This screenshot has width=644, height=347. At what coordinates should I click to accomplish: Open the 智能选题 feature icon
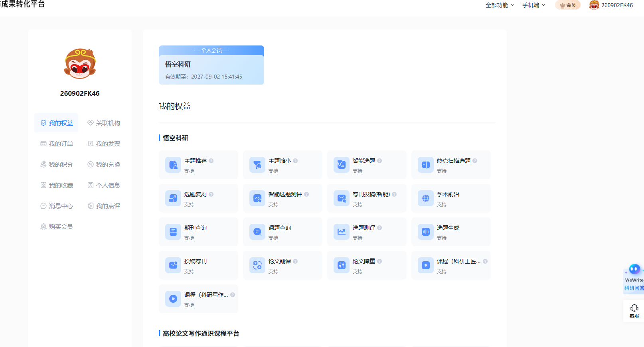coord(342,165)
